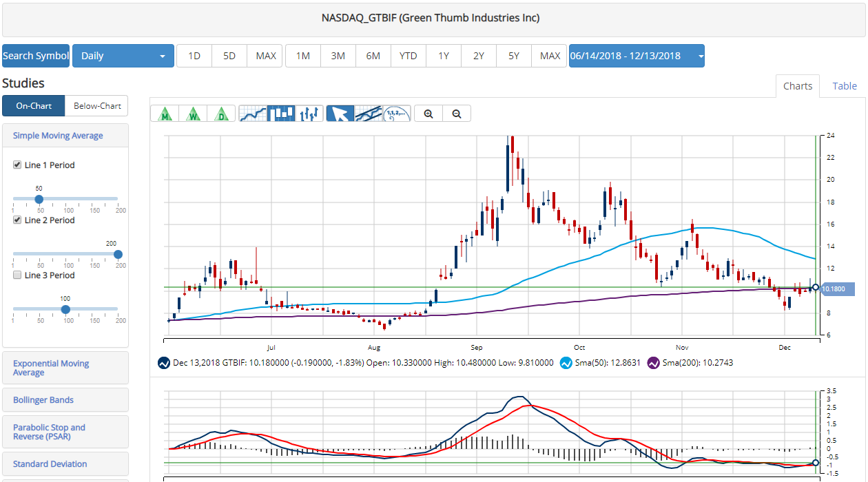Screen dimensions: 868x482
Task: Check the Line 3 Period checkbox
Action: click(x=17, y=275)
